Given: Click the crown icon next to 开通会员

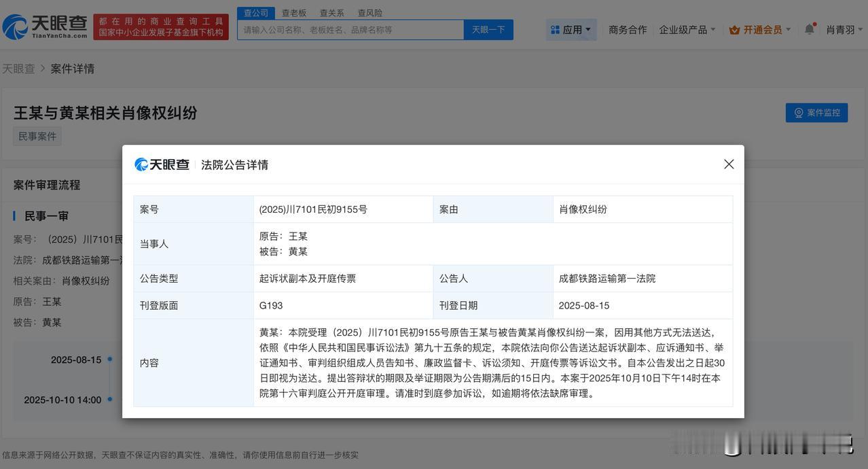Looking at the screenshot, I should point(734,30).
